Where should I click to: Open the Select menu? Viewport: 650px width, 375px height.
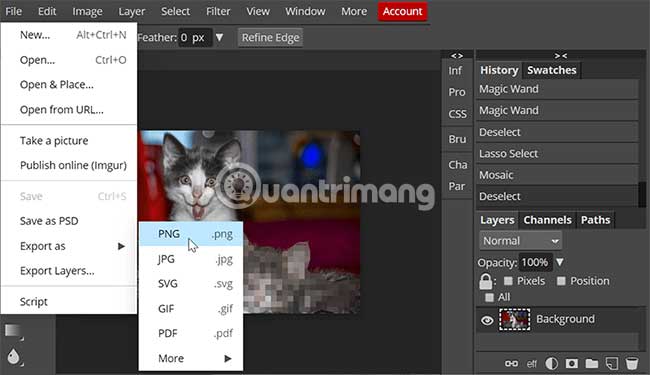(175, 11)
